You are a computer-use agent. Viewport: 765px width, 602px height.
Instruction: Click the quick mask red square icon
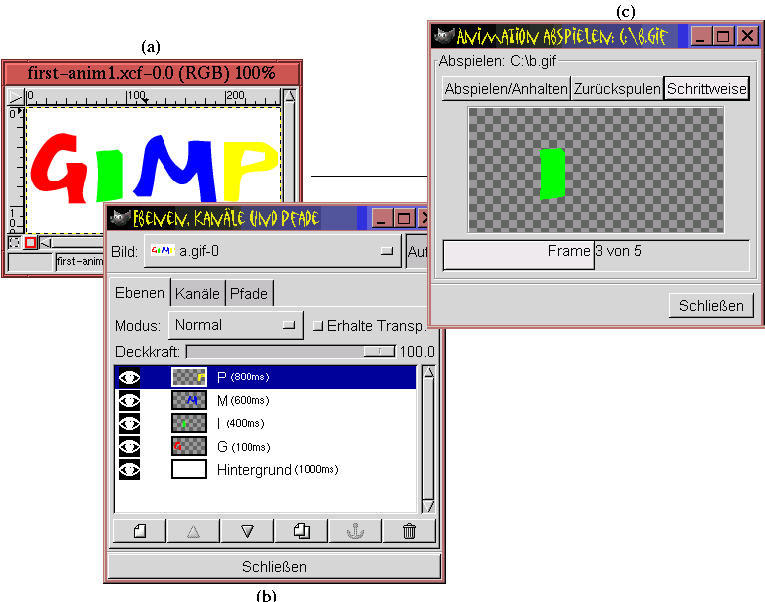click(30, 242)
